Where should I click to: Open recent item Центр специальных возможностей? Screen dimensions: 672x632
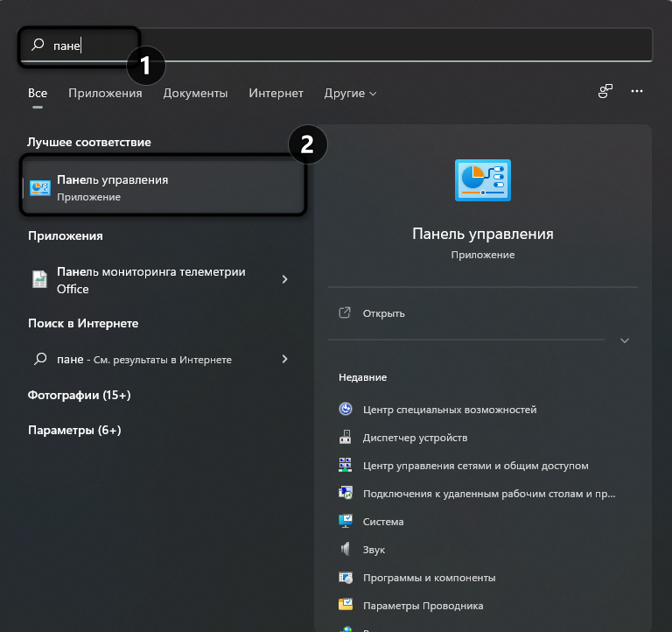tap(450, 410)
